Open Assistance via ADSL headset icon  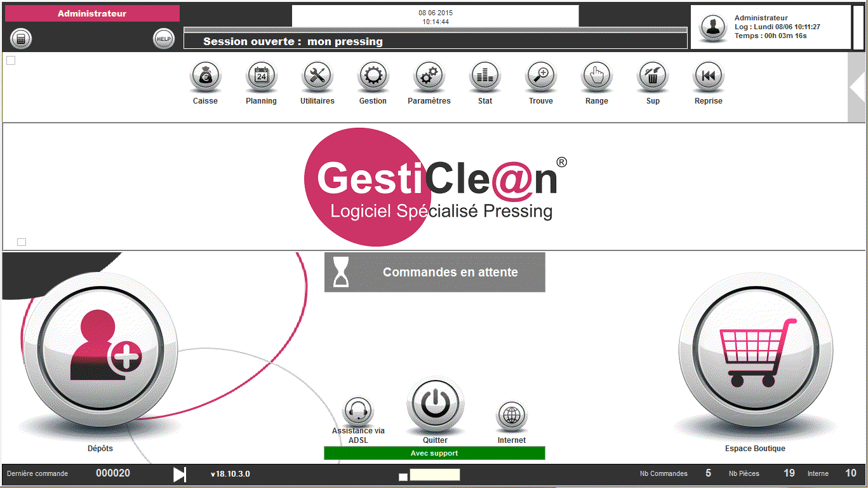pos(358,410)
